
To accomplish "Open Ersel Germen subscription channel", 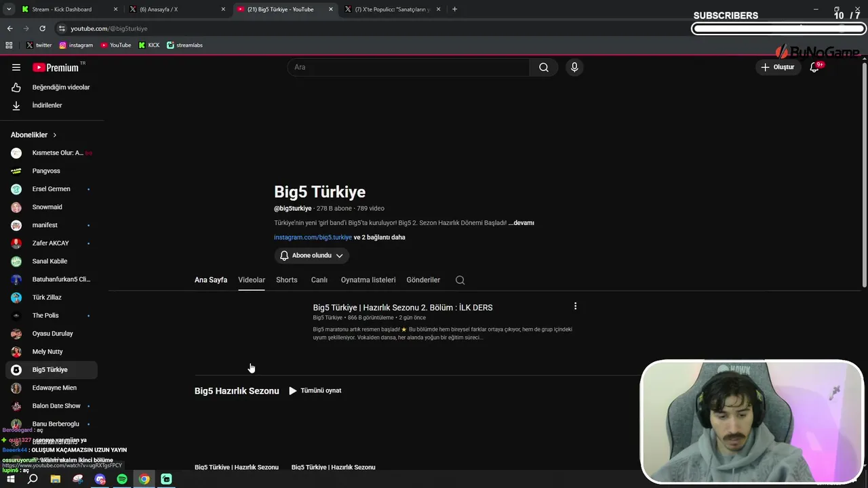I will pyautogui.click(x=52, y=189).
